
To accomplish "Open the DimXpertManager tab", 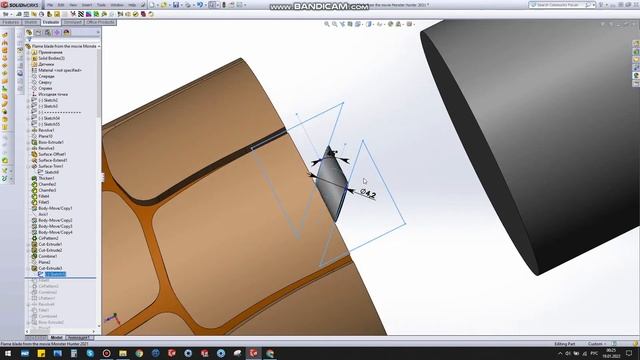I will pos(57,33).
